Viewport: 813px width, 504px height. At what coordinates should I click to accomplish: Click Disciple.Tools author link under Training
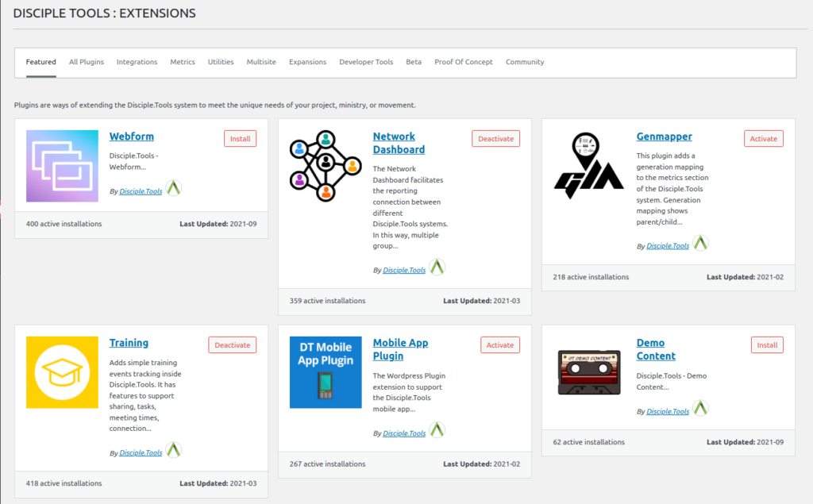tap(141, 452)
